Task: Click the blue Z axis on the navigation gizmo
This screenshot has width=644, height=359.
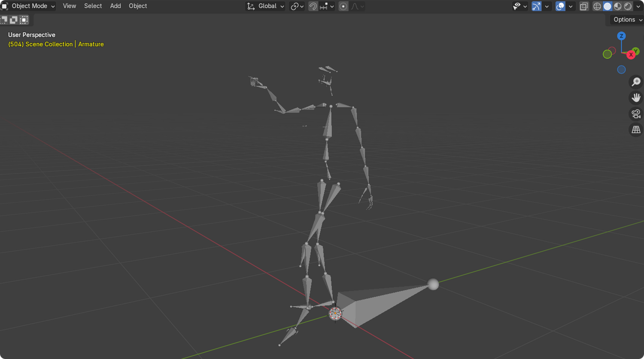Action: [621, 36]
